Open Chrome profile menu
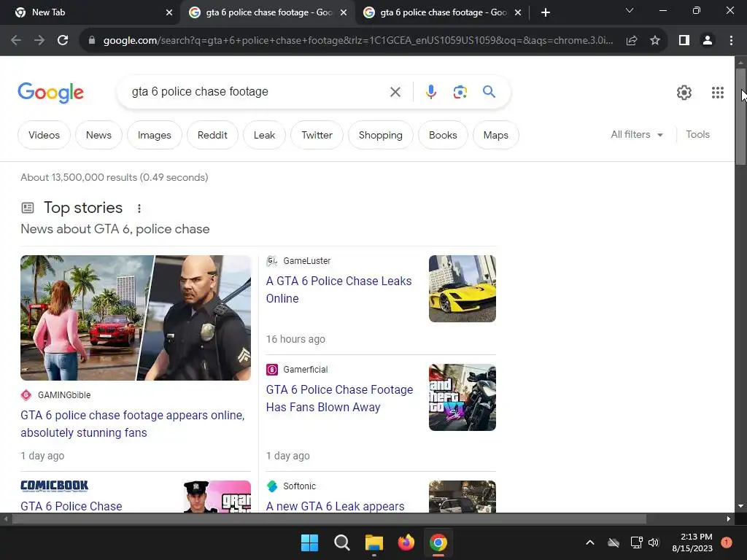The height and width of the screenshot is (560, 747). click(x=708, y=41)
